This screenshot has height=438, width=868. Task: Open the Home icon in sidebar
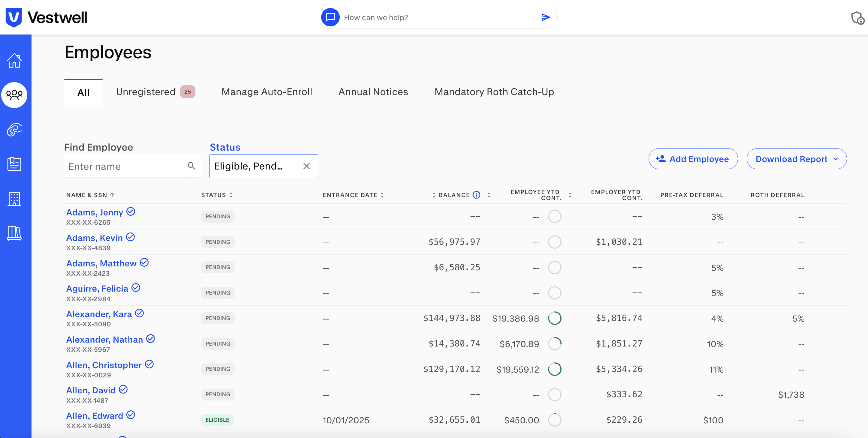tap(14, 61)
